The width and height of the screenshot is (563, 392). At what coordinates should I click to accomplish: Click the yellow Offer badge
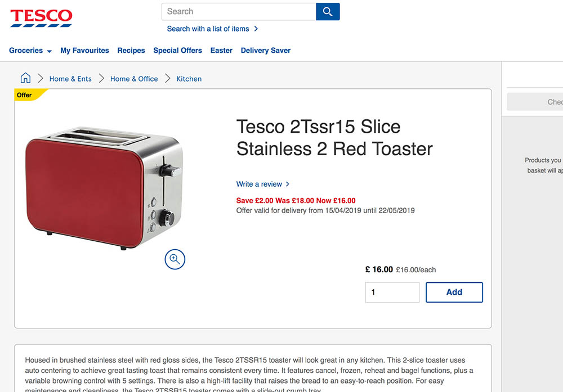click(26, 95)
